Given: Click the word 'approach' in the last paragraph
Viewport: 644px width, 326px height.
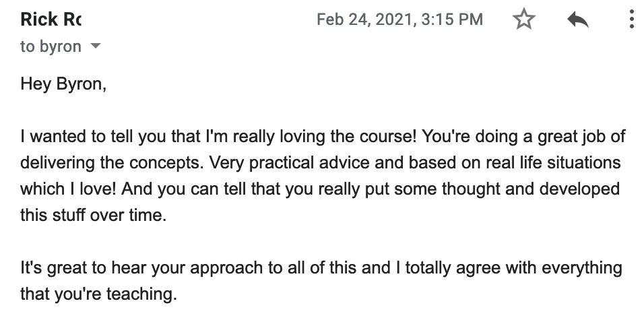Looking at the screenshot, I should tap(227, 269).
